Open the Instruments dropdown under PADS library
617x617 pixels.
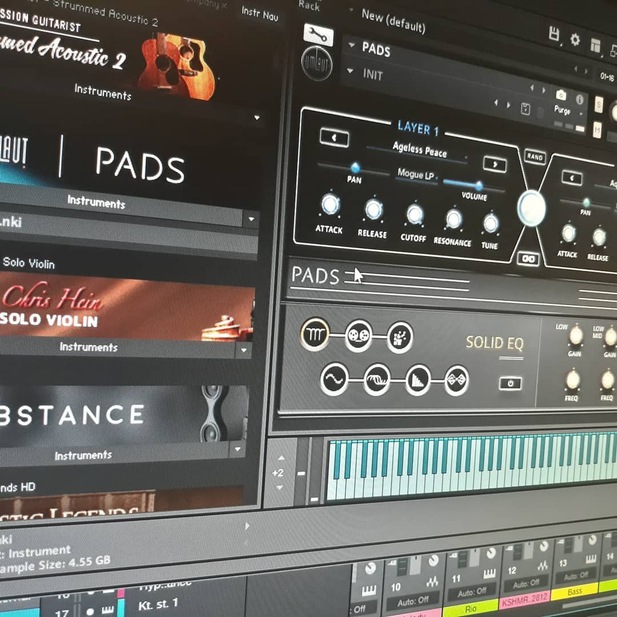pyautogui.click(x=251, y=219)
